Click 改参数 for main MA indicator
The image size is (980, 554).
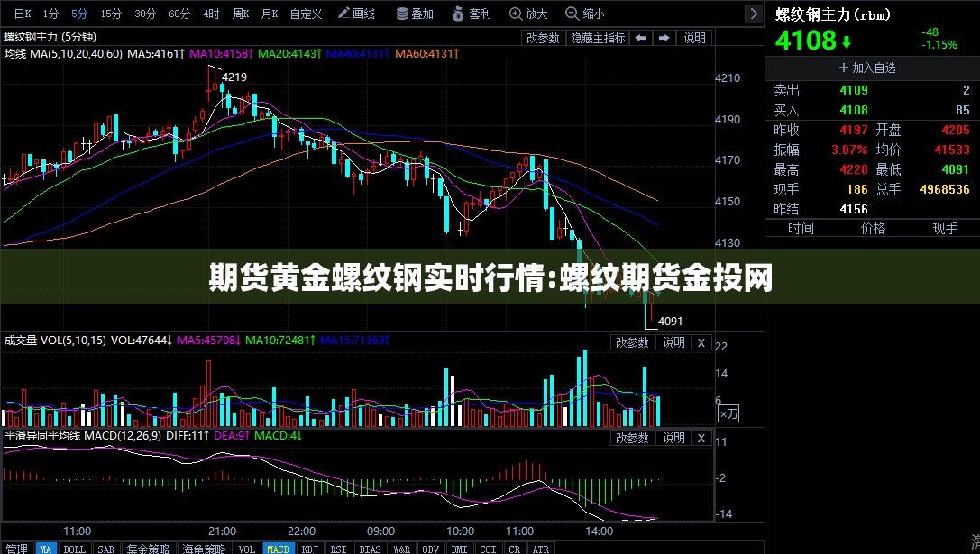543,38
